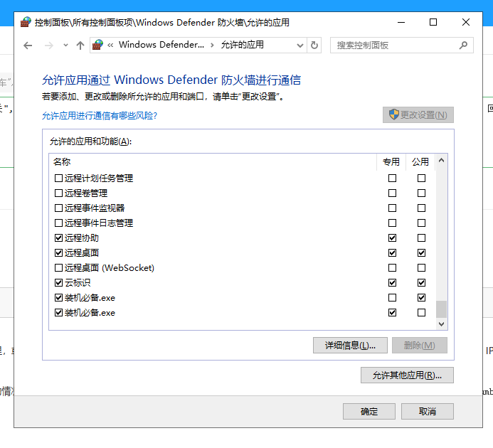Uncheck the 远程桌面 public checkbox
Screen dimensions: 493x448
[x=421, y=252]
